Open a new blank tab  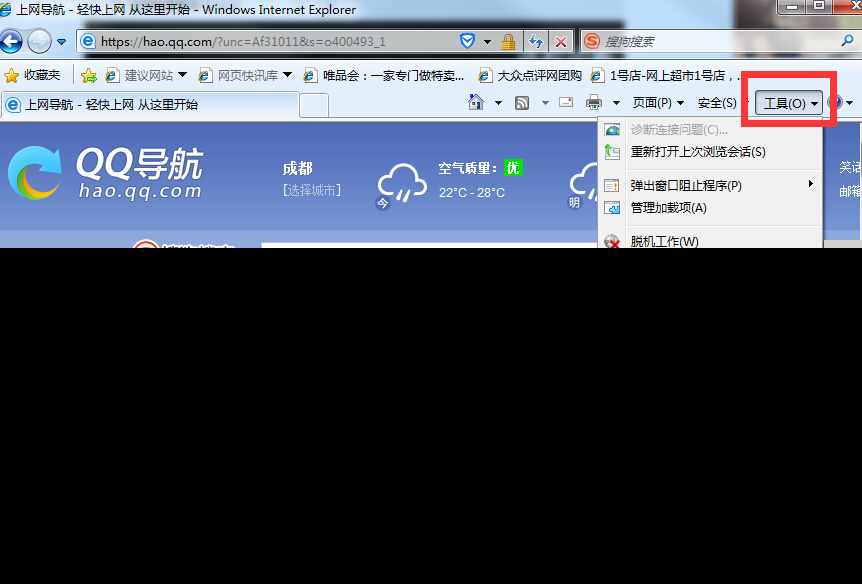point(314,105)
